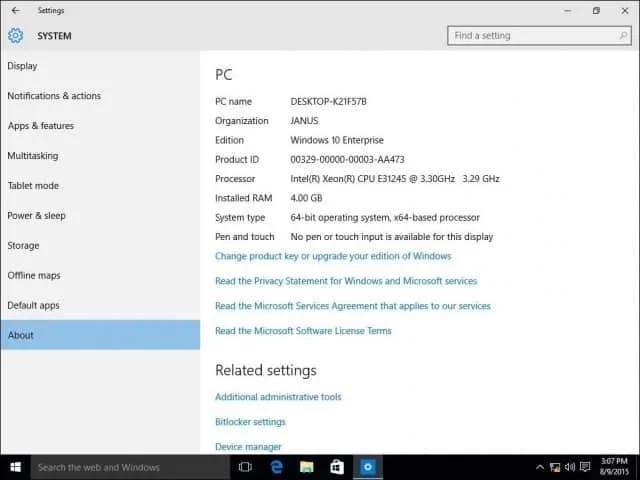Restore down the Settings window
The height and width of the screenshot is (480, 640).
596,11
